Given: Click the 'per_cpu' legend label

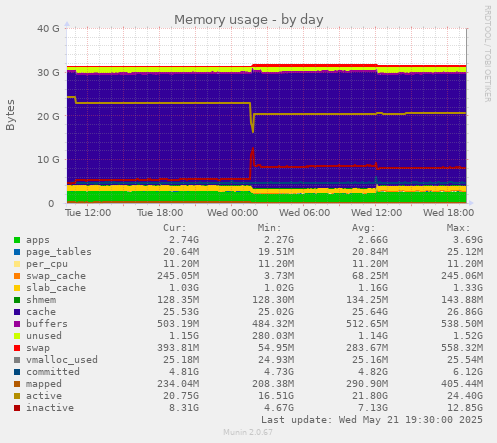Looking at the screenshot, I should point(47,264).
